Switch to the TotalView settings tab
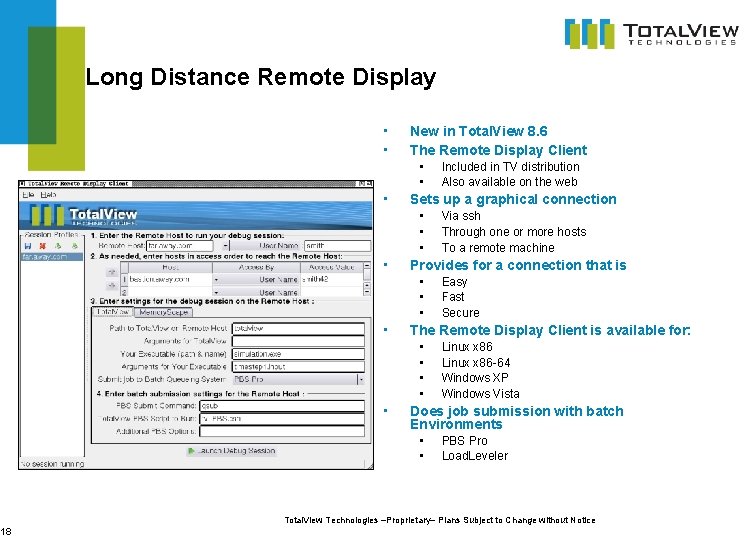The image size is (756, 540). pyautogui.click(x=112, y=312)
